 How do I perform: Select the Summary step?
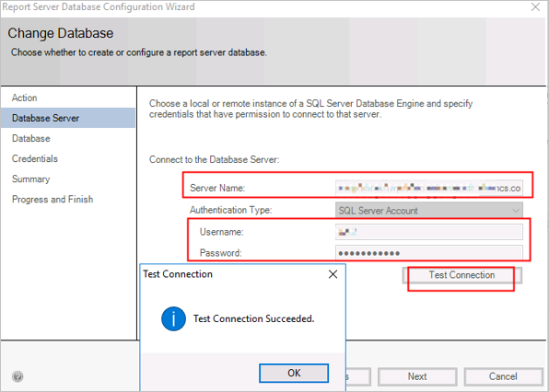(x=30, y=179)
